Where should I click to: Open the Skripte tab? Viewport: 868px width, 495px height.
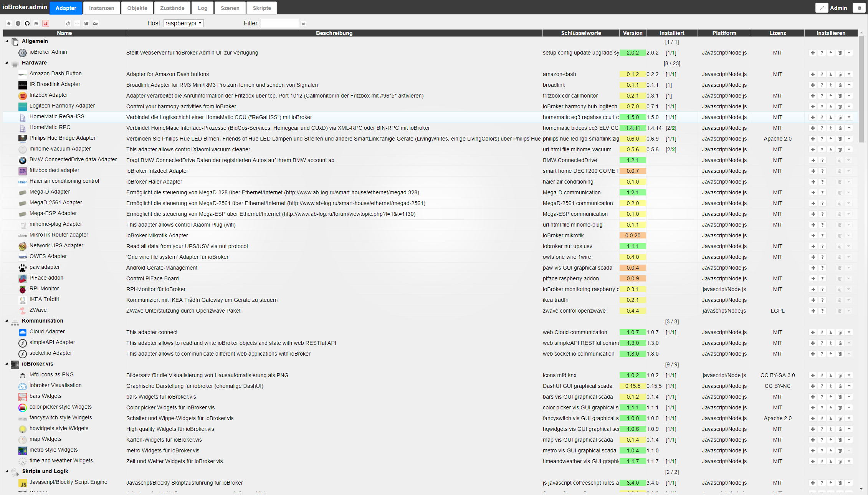[x=261, y=8]
